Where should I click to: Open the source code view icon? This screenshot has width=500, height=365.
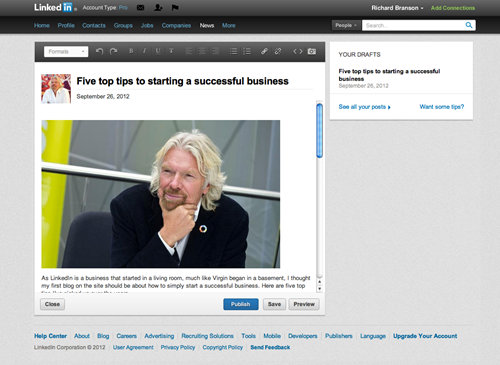click(298, 51)
